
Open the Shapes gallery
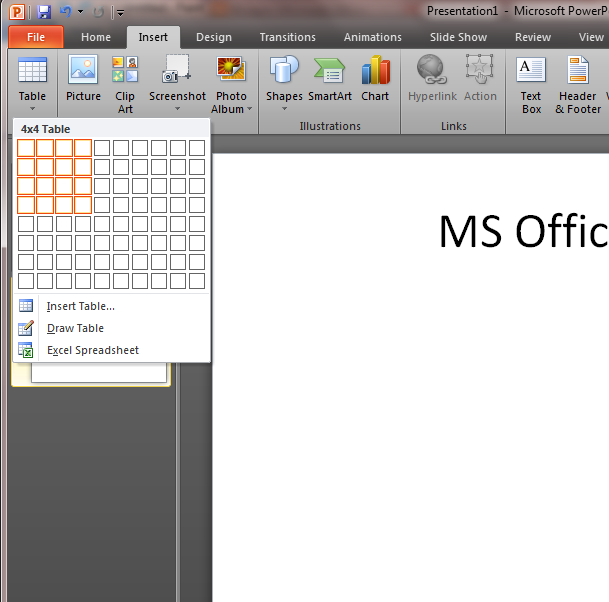pos(284,84)
